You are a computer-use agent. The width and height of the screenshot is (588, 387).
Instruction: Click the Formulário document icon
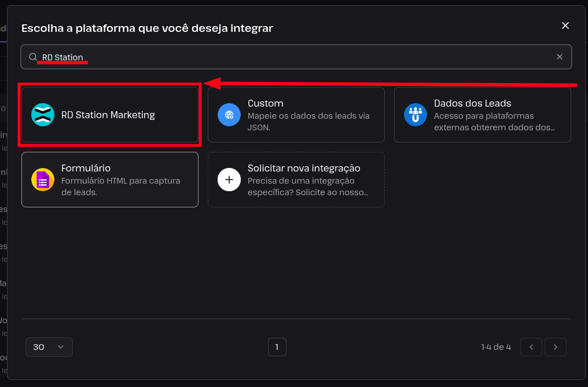[x=43, y=180]
